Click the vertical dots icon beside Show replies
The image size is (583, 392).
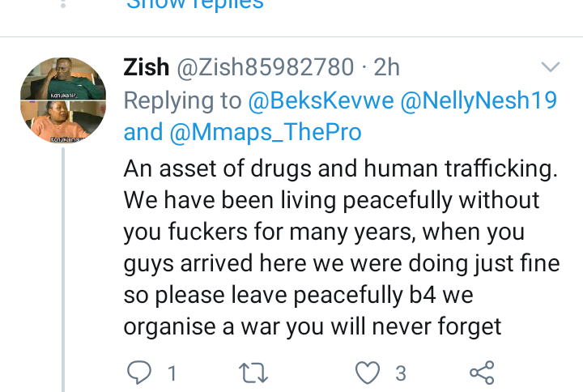point(63,4)
